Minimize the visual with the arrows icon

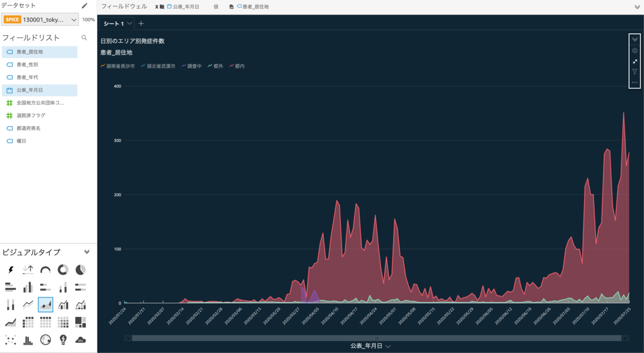pyautogui.click(x=635, y=61)
